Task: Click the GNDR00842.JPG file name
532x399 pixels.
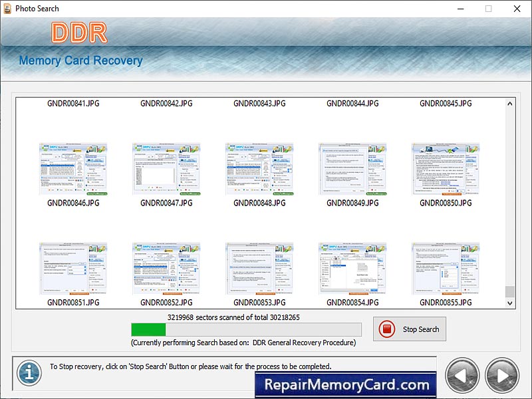Action: pos(166,104)
